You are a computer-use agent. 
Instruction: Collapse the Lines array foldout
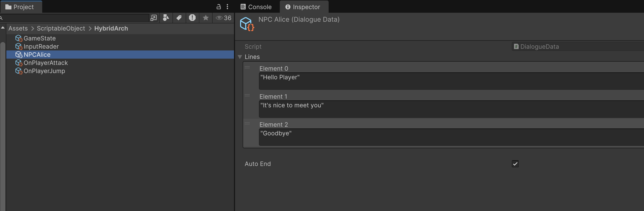[x=240, y=57]
